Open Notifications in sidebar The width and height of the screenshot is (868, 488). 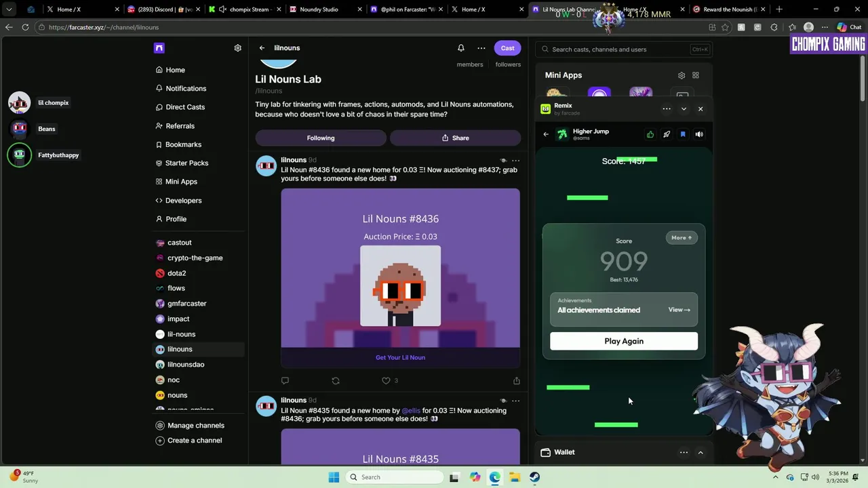(181, 89)
